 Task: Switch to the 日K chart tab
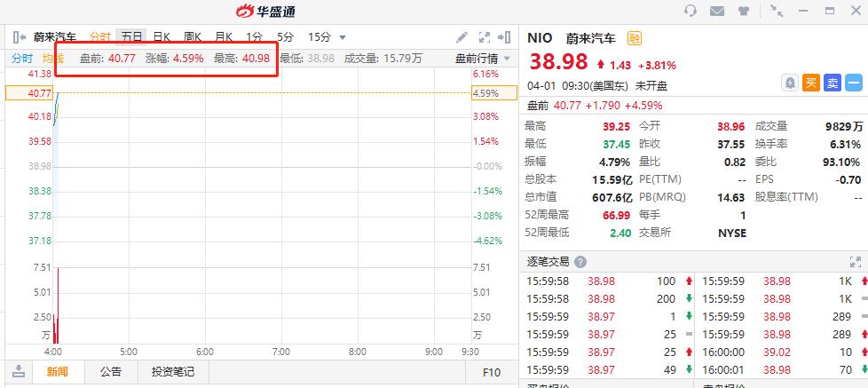click(x=162, y=37)
